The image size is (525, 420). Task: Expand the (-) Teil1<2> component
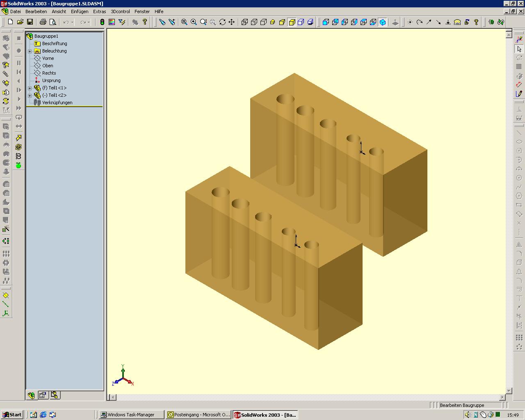coord(30,96)
